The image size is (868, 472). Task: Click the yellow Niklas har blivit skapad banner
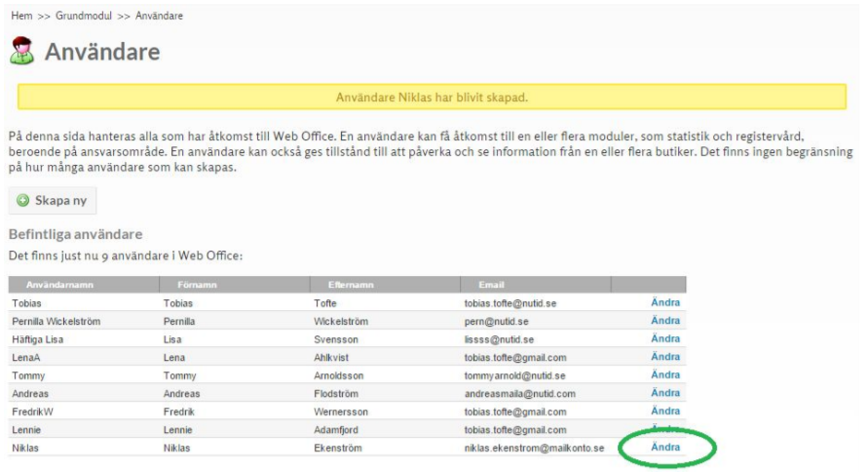pos(432,98)
